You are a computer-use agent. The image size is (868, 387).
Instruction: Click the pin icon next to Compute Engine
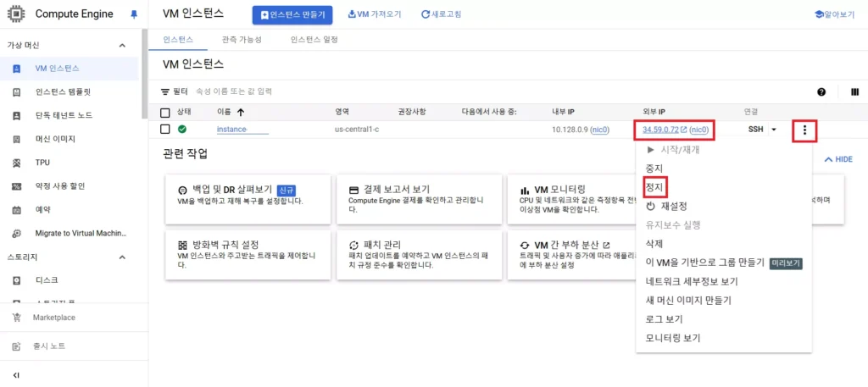coord(133,14)
